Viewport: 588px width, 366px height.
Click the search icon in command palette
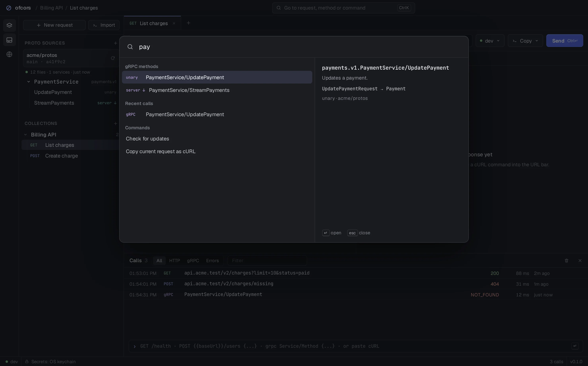click(130, 47)
